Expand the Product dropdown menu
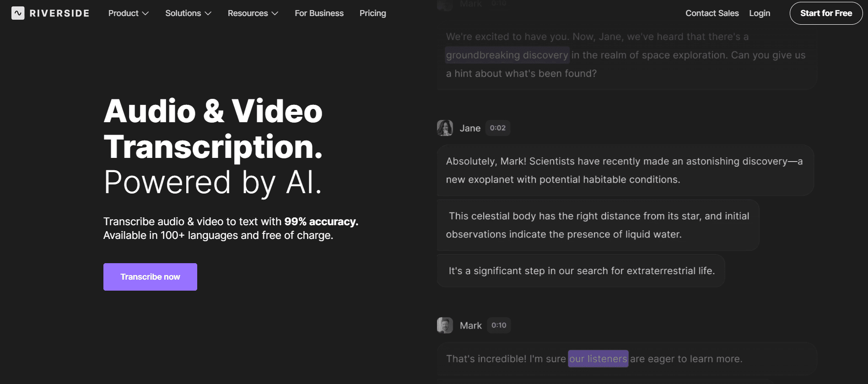Screen dimensions: 868x384 [128, 13]
